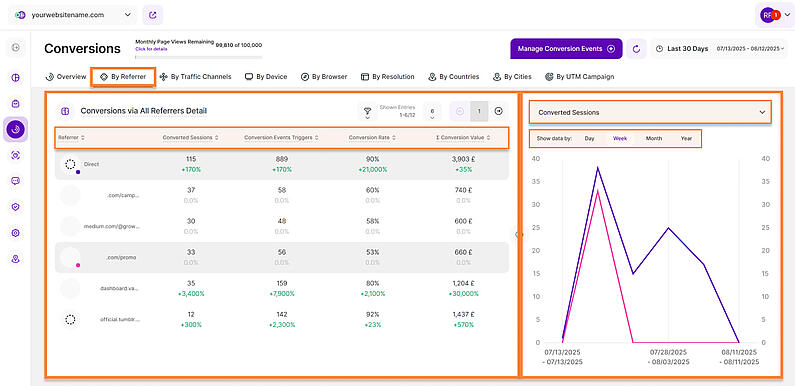Select the Direct referrer row
The height and width of the screenshot is (386, 795).
point(281,164)
